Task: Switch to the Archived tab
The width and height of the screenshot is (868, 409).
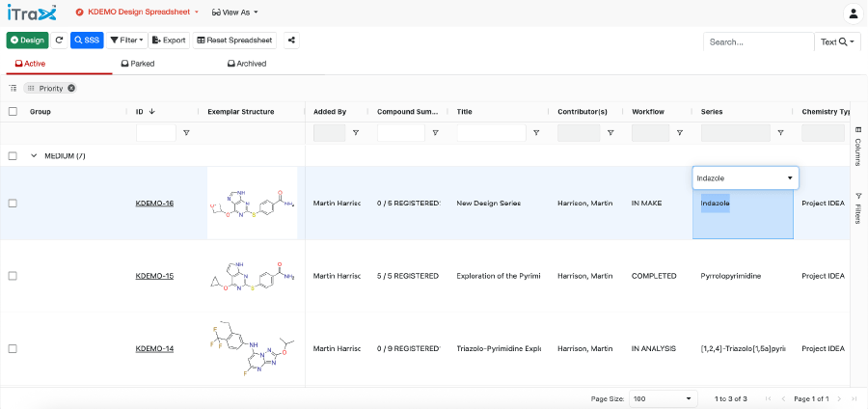Action: click(x=247, y=64)
